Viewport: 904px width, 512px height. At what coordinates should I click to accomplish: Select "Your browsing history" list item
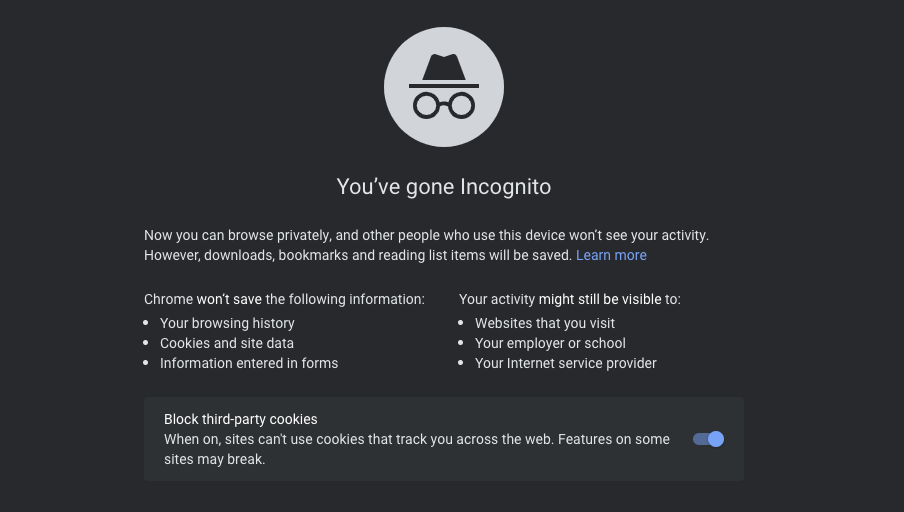[227, 323]
